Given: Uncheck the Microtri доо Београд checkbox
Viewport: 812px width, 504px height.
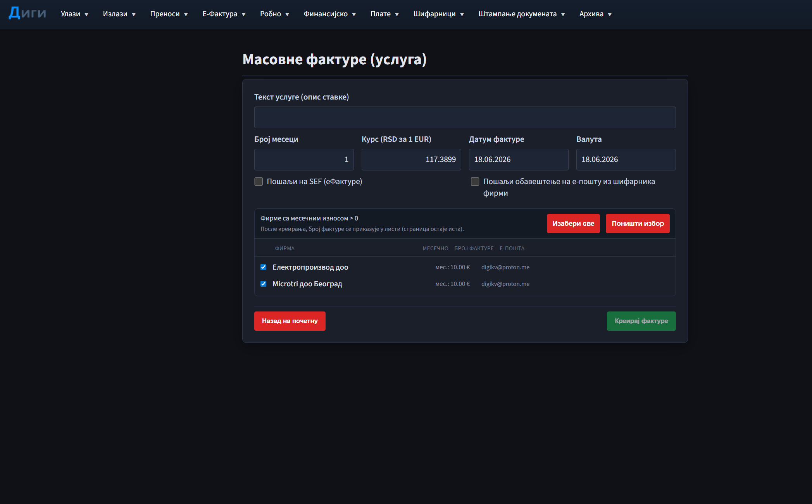Looking at the screenshot, I should tap(264, 284).
